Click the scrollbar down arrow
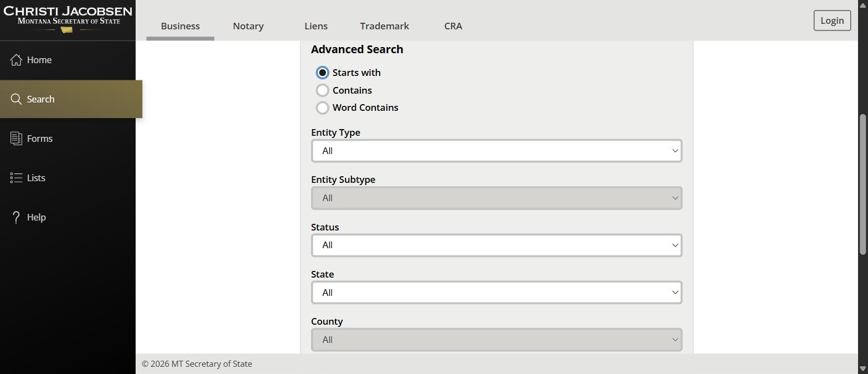 pyautogui.click(x=862, y=368)
